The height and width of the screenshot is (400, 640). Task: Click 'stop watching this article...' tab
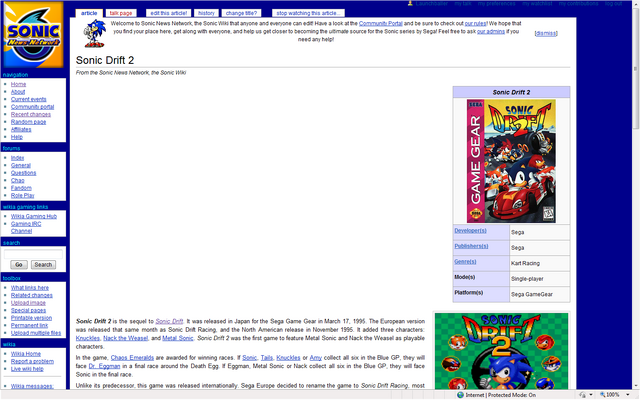(x=308, y=13)
